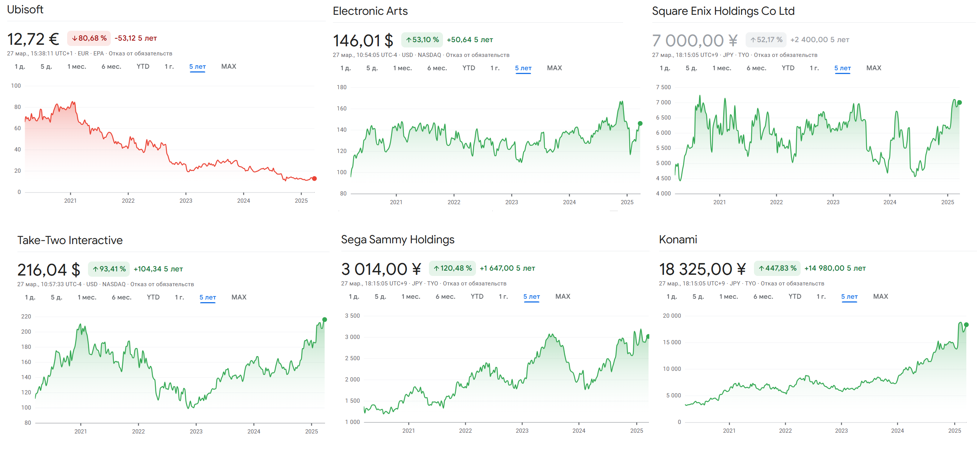The width and height of the screenshot is (980, 457).
Task: Select YTD range on Konami chart
Action: tap(795, 296)
